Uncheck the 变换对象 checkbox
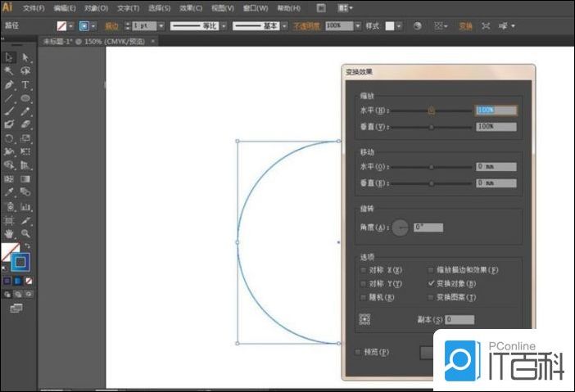The height and width of the screenshot is (392, 575). (431, 283)
